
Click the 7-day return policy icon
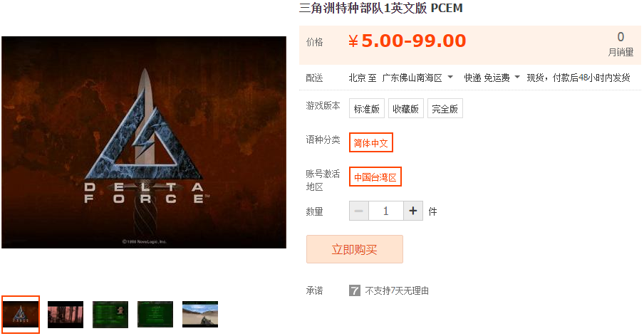pos(355,290)
